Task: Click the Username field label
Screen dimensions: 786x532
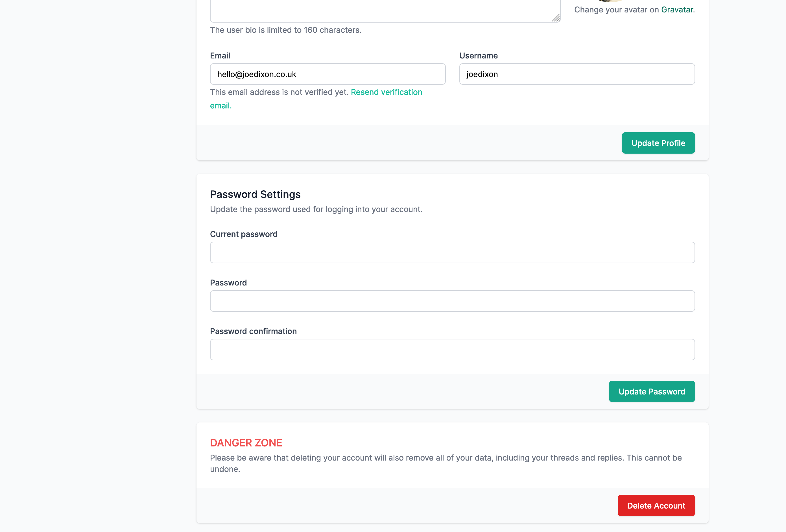Action: tap(478, 55)
